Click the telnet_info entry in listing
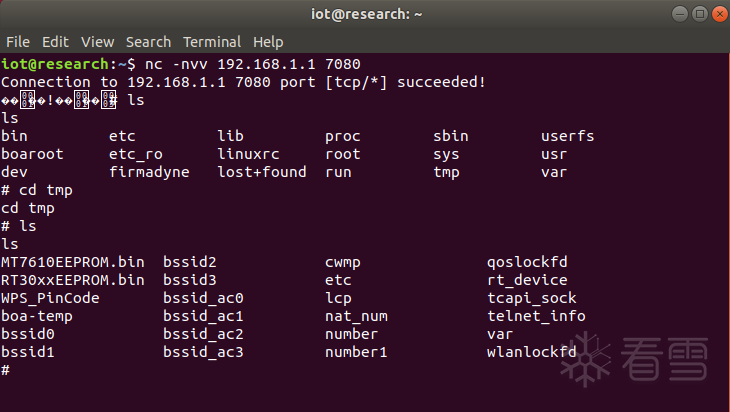The width and height of the screenshot is (730, 412). click(536, 316)
